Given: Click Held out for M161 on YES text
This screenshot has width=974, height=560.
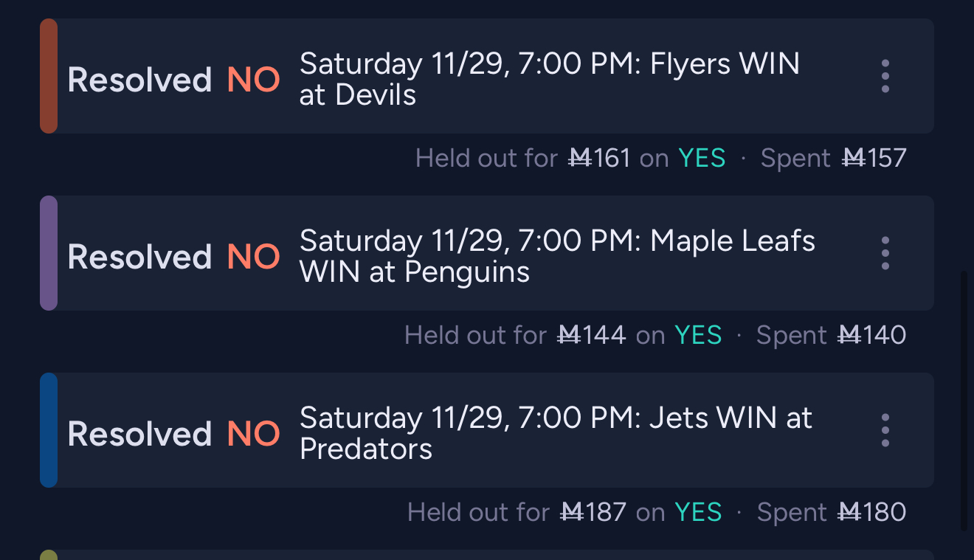Looking at the screenshot, I should tap(570, 158).
